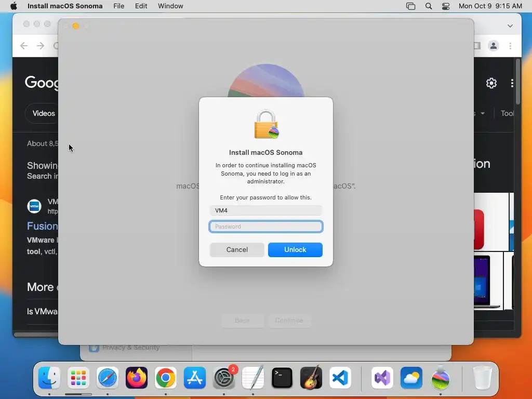The width and height of the screenshot is (532, 399).
Task: Select the VM4 username field
Action: 266,210
